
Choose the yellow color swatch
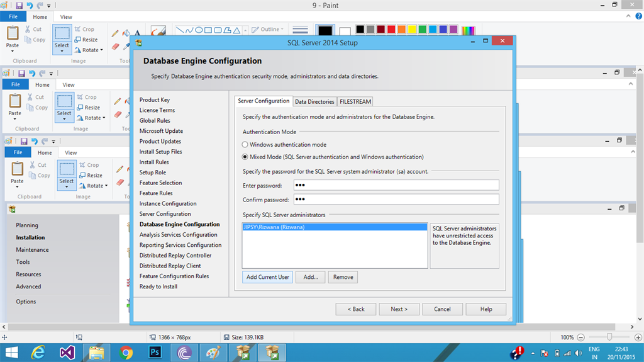pos(412,29)
